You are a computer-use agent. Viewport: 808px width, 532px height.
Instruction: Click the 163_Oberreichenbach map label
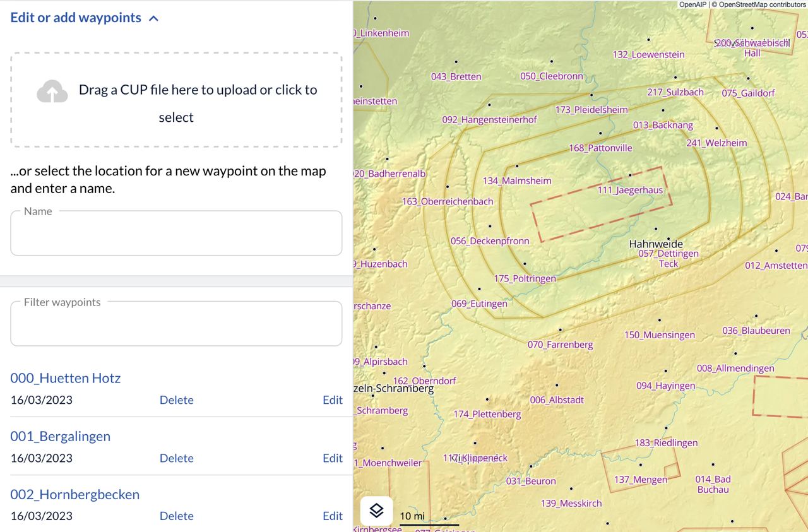pos(448,202)
